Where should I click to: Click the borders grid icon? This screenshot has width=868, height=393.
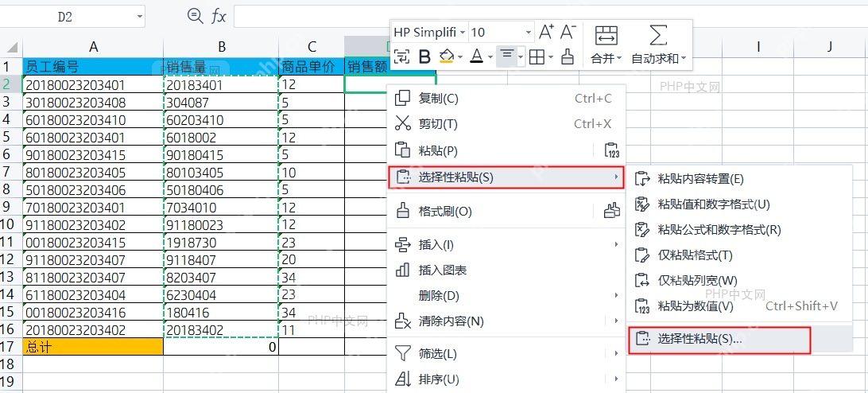pyautogui.click(x=537, y=56)
